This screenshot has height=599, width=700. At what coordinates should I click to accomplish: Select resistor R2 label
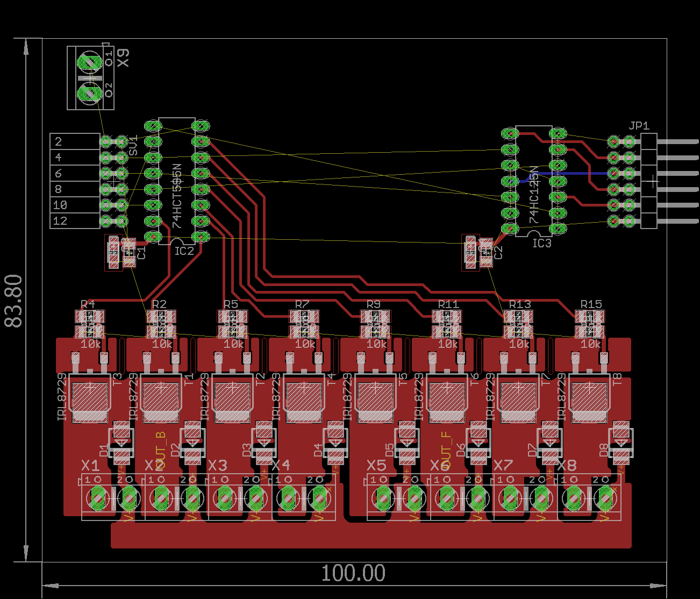point(159,304)
